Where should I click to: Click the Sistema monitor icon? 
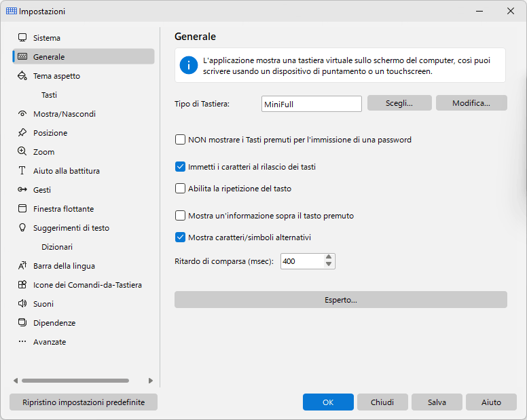22,37
